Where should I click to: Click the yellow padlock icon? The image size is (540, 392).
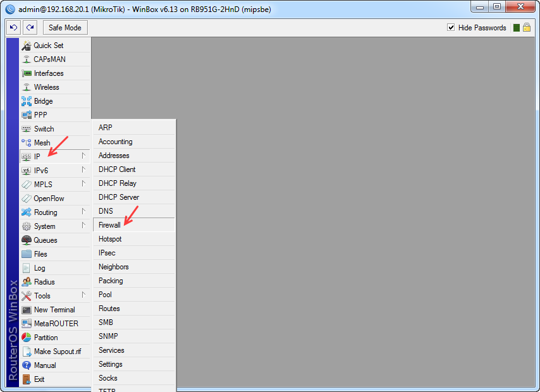coord(527,27)
